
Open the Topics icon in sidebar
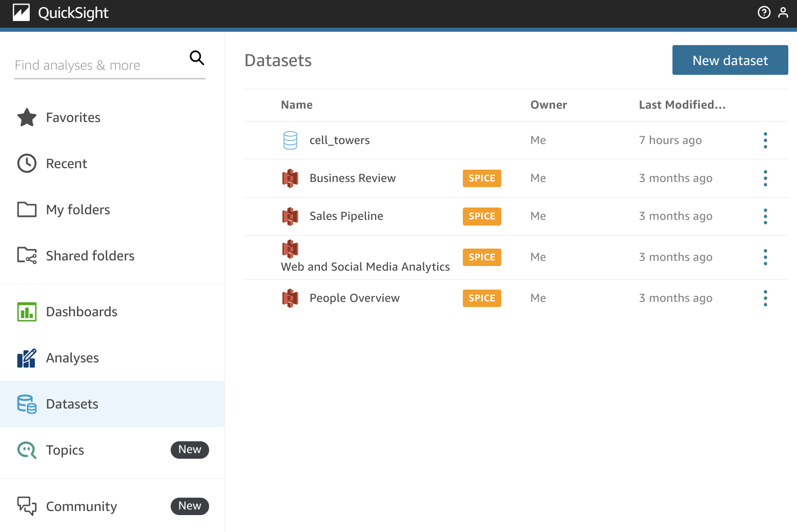(x=27, y=450)
